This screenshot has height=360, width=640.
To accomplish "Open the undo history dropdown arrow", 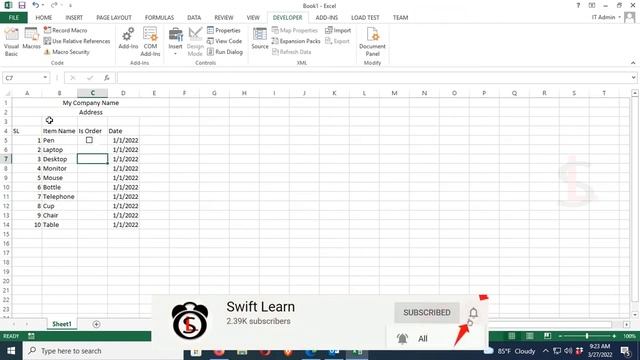I will [43, 5].
